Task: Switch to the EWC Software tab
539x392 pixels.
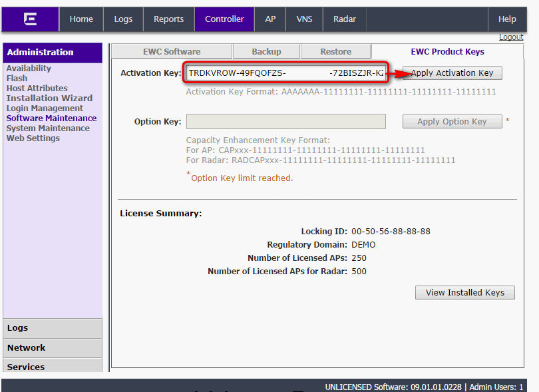Action: point(172,52)
